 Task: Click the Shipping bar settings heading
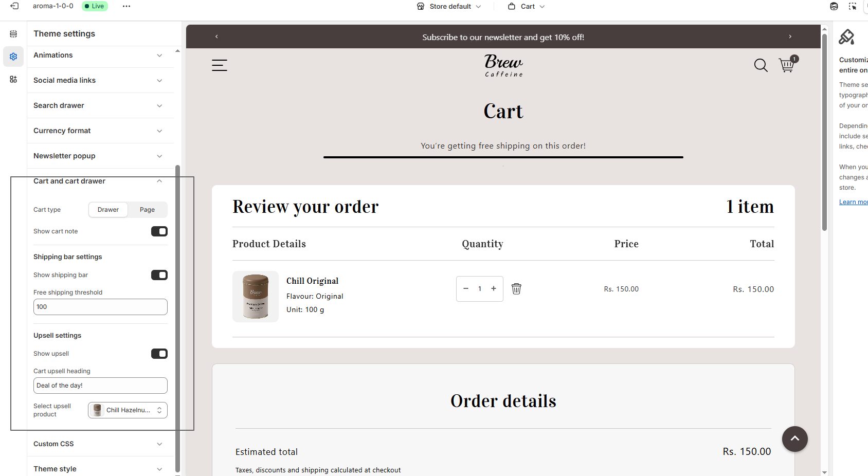click(x=68, y=257)
